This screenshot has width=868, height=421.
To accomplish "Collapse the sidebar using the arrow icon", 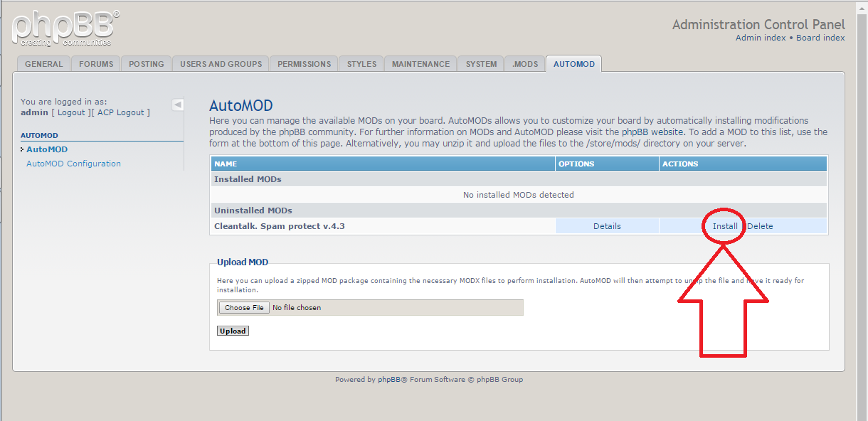I will pyautogui.click(x=177, y=104).
